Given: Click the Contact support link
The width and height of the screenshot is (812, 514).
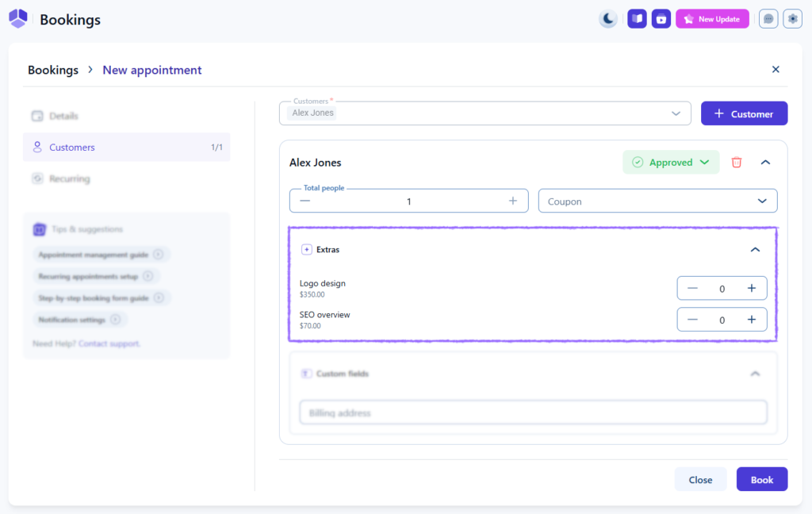Looking at the screenshot, I should click(x=109, y=343).
